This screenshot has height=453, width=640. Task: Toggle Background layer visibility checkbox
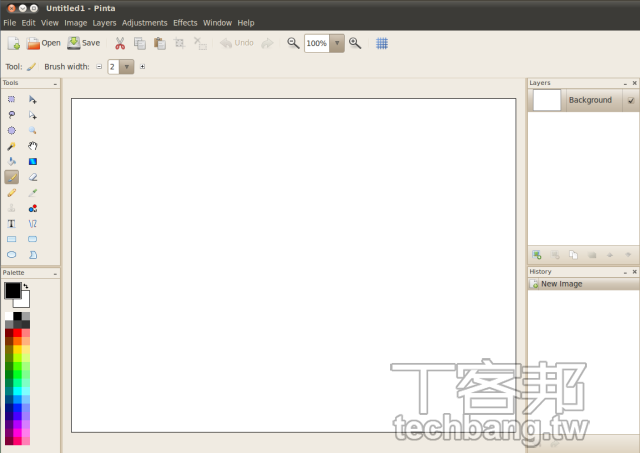[x=631, y=100]
